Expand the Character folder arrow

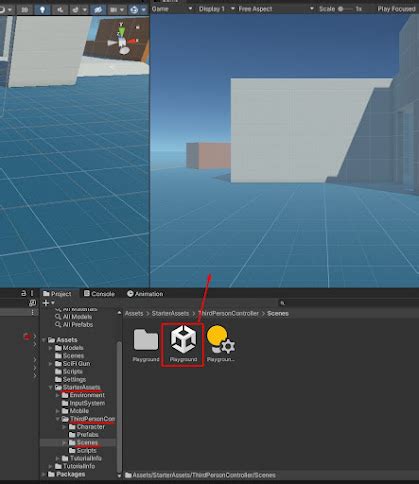(x=64, y=427)
